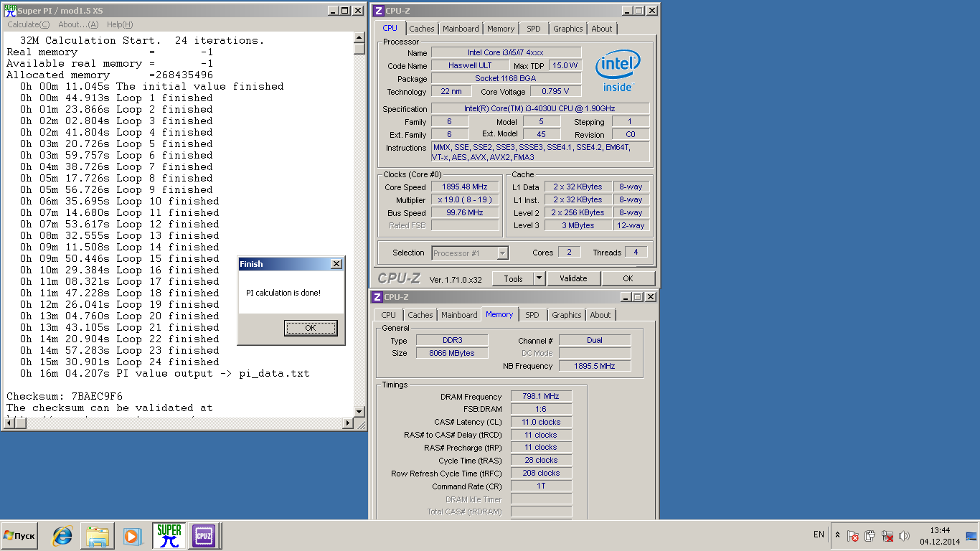Open the volume speaker tray icon
Viewport: 980px width, 551px height.
904,536
